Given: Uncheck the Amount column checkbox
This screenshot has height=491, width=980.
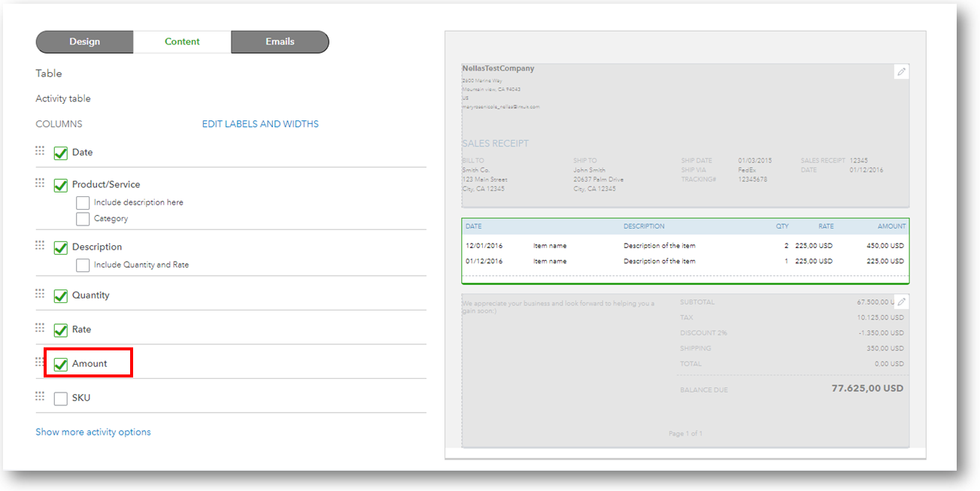Looking at the screenshot, I should click(x=61, y=365).
